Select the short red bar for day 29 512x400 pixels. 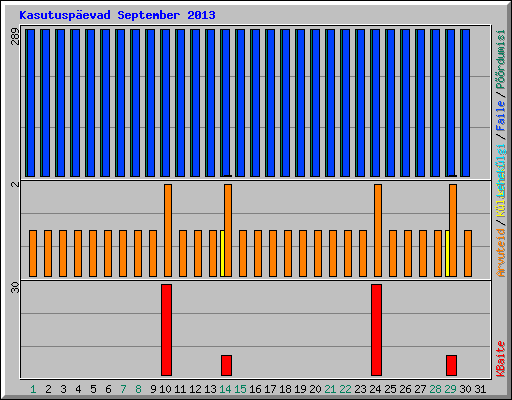pyautogui.click(x=451, y=365)
